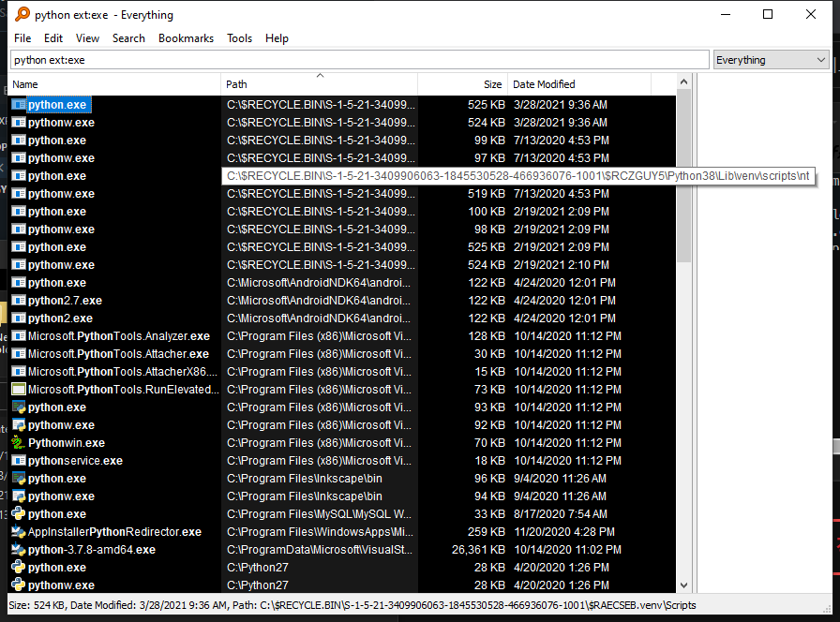Open the File menu
This screenshot has width=840, height=622.
pos(22,38)
